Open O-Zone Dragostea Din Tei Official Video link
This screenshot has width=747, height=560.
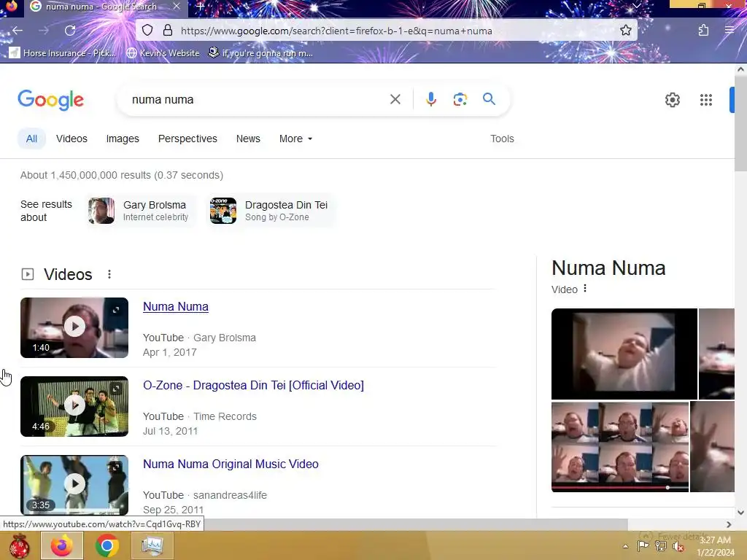tap(253, 385)
